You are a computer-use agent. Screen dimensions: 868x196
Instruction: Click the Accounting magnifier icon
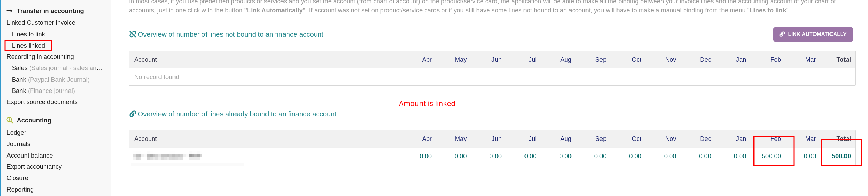[10, 120]
